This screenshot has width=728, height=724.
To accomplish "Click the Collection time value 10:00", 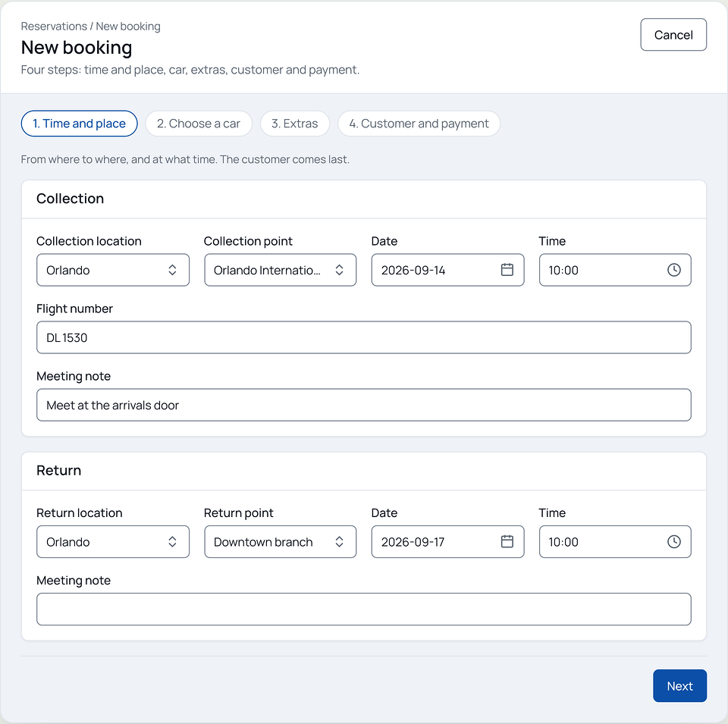I will (x=563, y=270).
